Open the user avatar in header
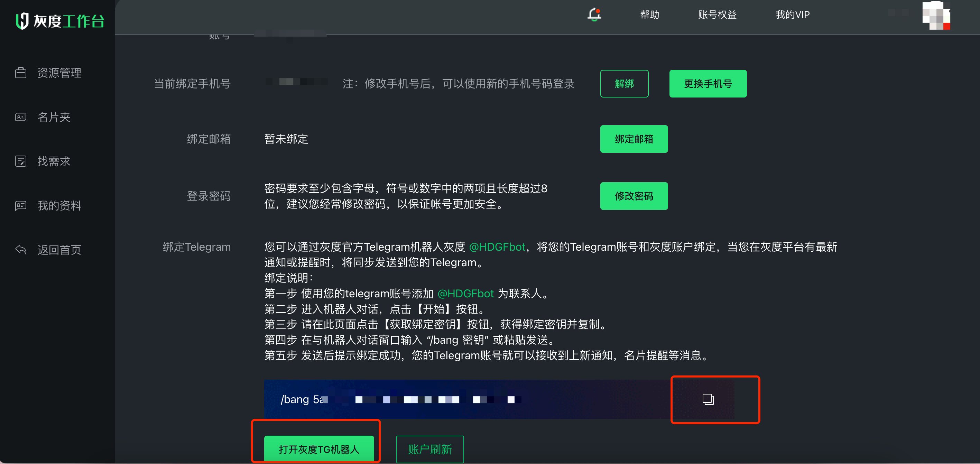The width and height of the screenshot is (980, 464). click(936, 15)
